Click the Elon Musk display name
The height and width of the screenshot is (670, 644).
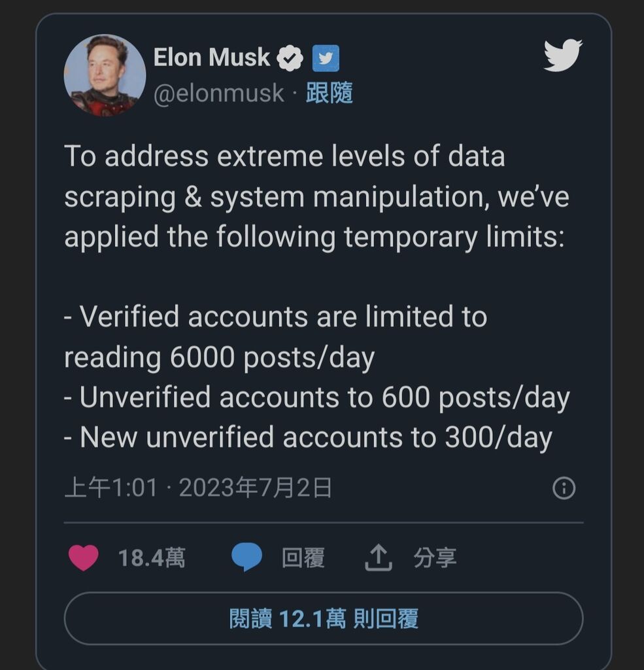(x=211, y=58)
